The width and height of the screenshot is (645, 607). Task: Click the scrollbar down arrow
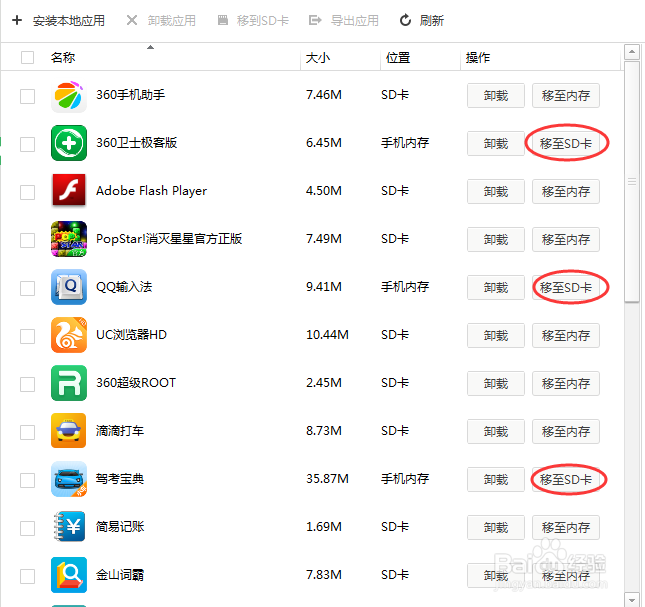(631, 599)
